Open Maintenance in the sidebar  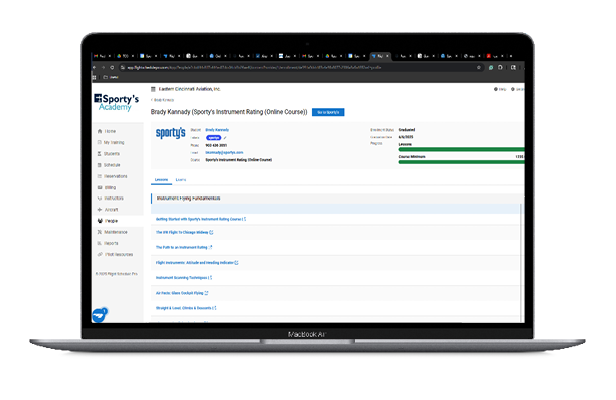pos(116,231)
